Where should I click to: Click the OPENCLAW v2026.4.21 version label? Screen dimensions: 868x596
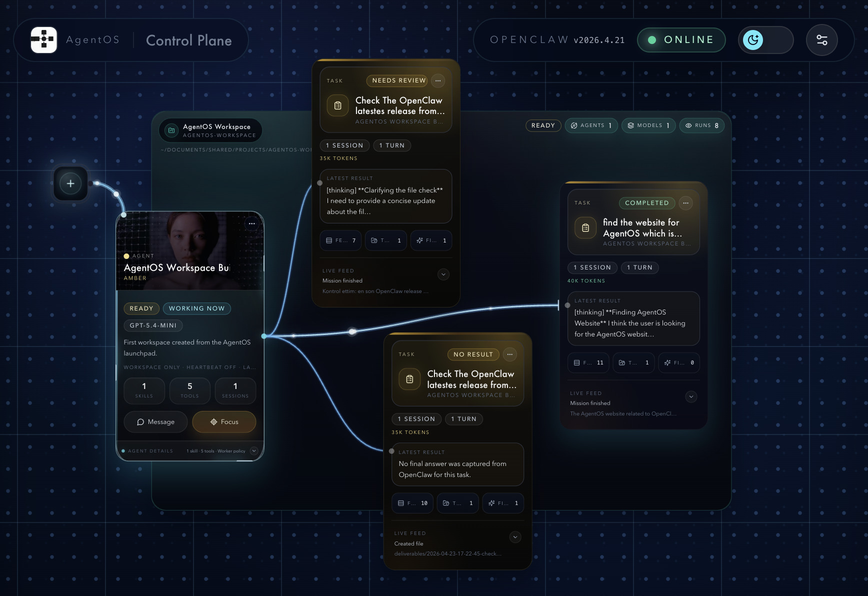(557, 40)
